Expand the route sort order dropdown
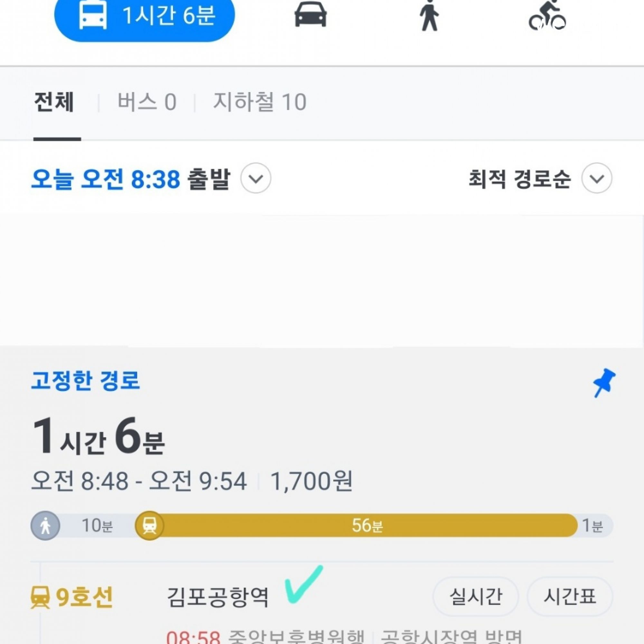This screenshot has height=644, width=644. 597,178
